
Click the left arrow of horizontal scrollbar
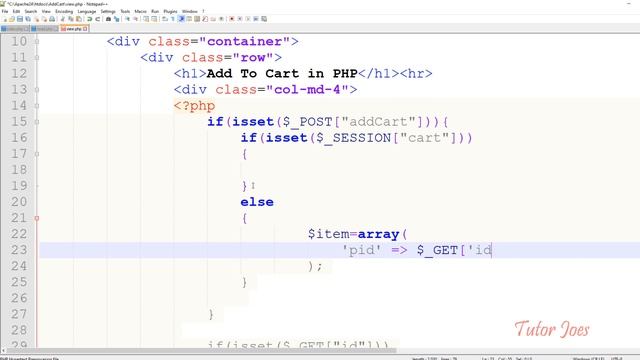pyautogui.click(x=3, y=350)
